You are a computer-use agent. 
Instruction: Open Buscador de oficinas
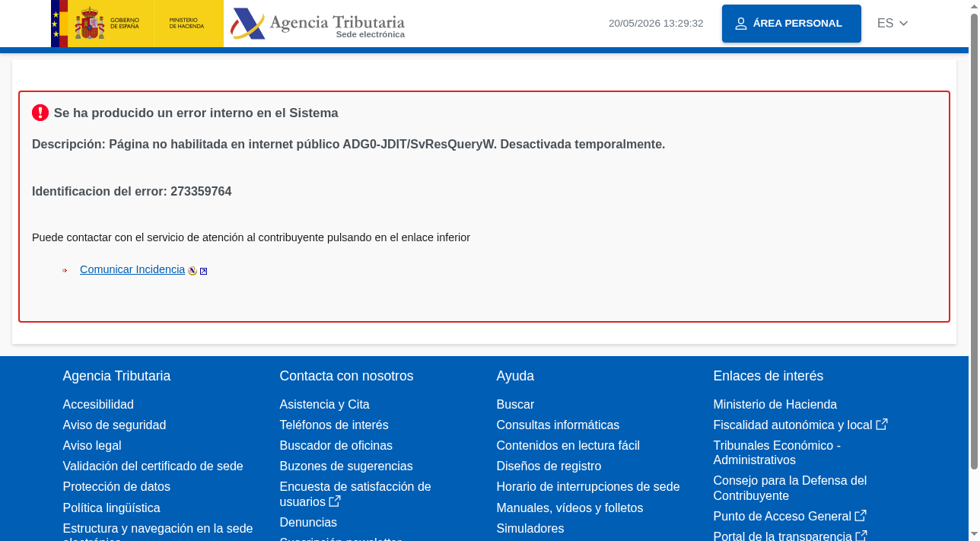pos(336,446)
